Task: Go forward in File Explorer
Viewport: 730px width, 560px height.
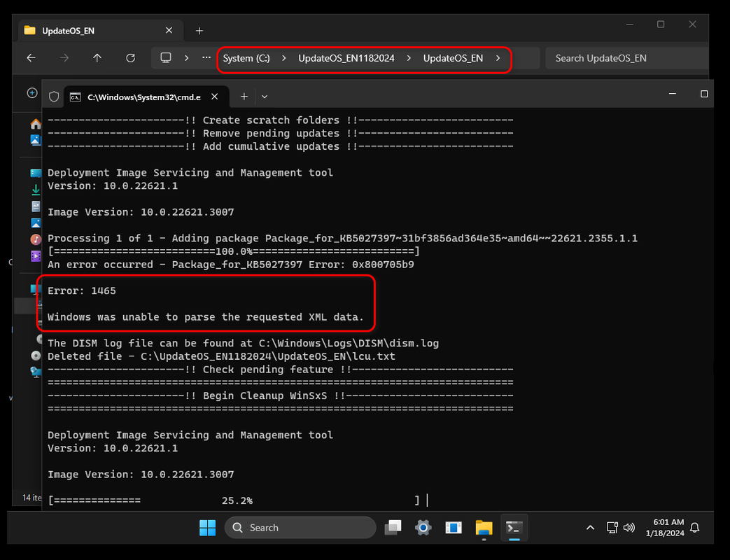Action: tap(64, 58)
